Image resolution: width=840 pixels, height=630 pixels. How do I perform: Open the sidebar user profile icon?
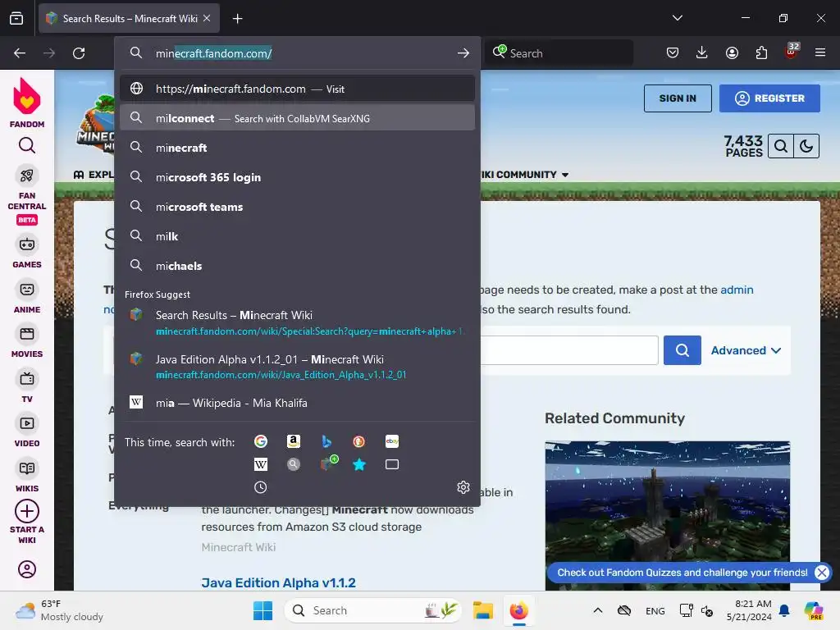(x=27, y=569)
